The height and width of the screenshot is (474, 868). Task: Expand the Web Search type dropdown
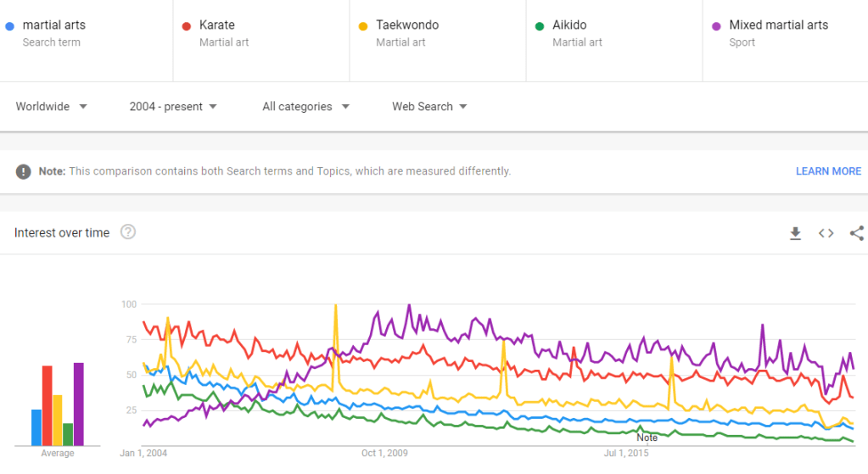429,107
